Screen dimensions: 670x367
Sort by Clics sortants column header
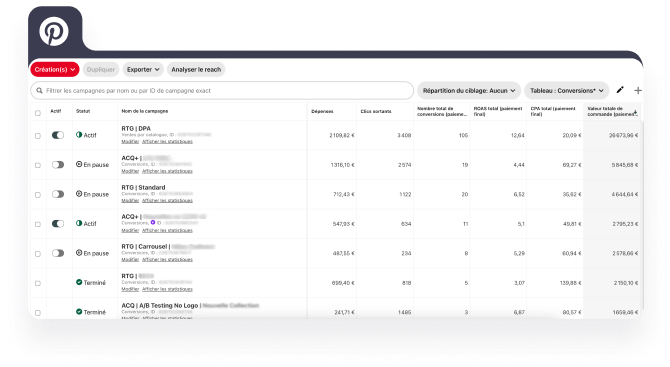[x=376, y=112]
